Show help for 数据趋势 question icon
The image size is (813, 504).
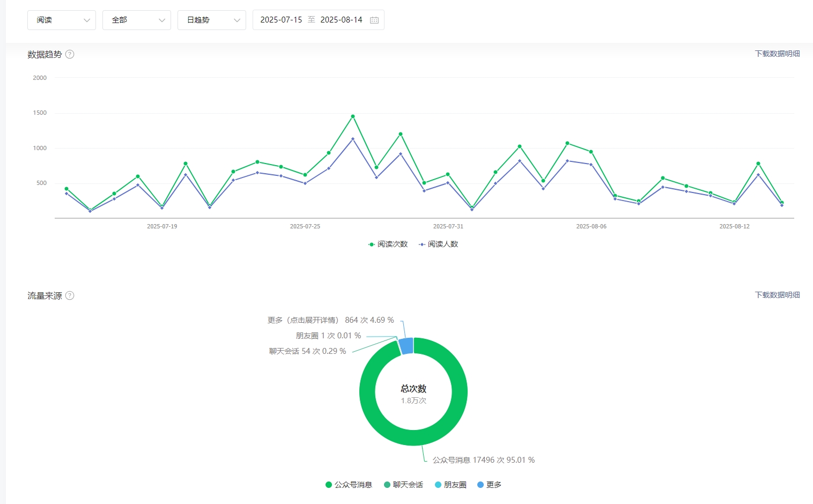[70, 54]
